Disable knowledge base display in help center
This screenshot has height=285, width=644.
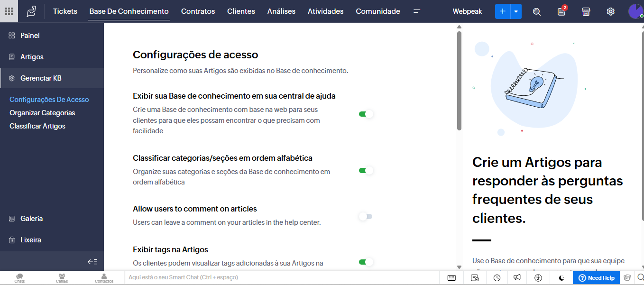[366, 114]
